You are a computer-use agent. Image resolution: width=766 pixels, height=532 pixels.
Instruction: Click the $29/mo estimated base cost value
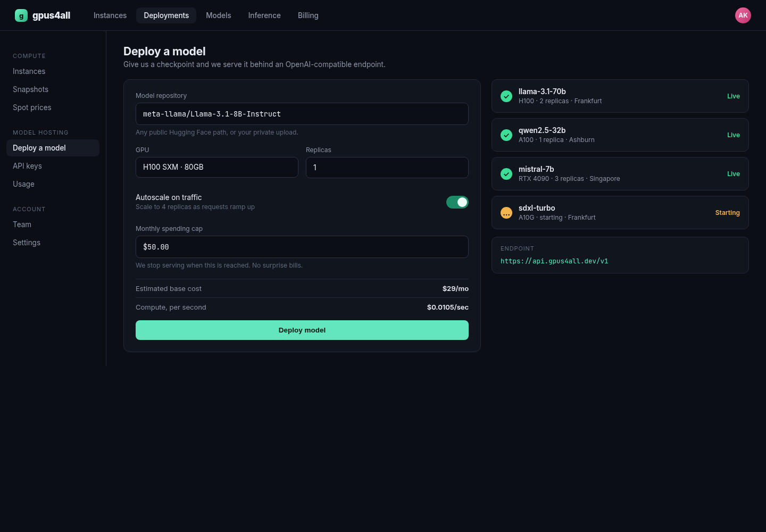tap(455, 289)
